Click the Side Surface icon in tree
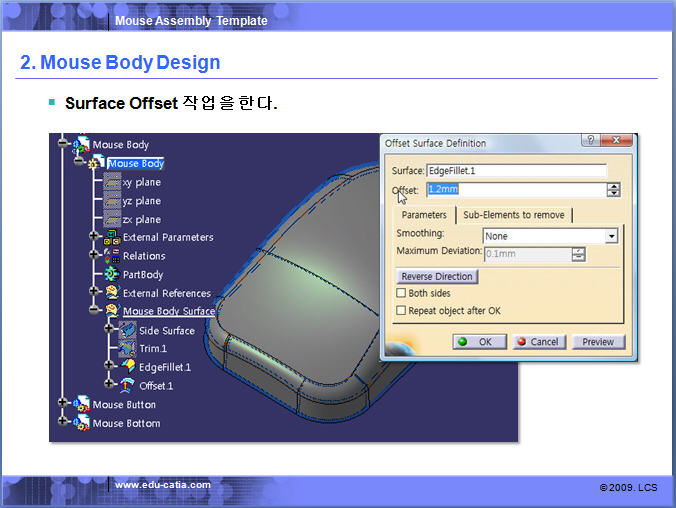676x508 pixels. coord(127,330)
